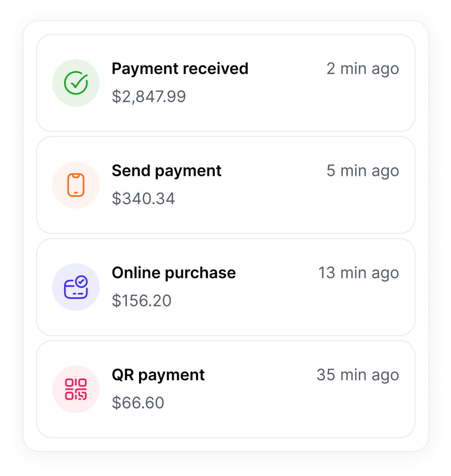
Task: Click the 13 min ago timestamp
Action: (358, 273)
